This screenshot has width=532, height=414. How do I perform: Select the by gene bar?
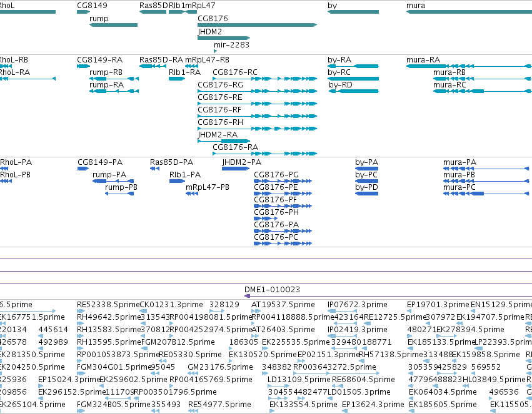point(353,12)
